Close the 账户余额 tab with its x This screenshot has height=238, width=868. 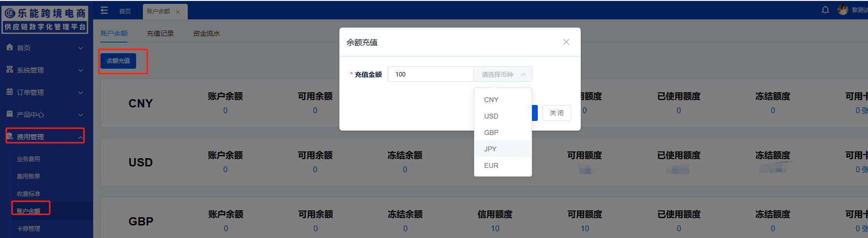click(178, 12)
